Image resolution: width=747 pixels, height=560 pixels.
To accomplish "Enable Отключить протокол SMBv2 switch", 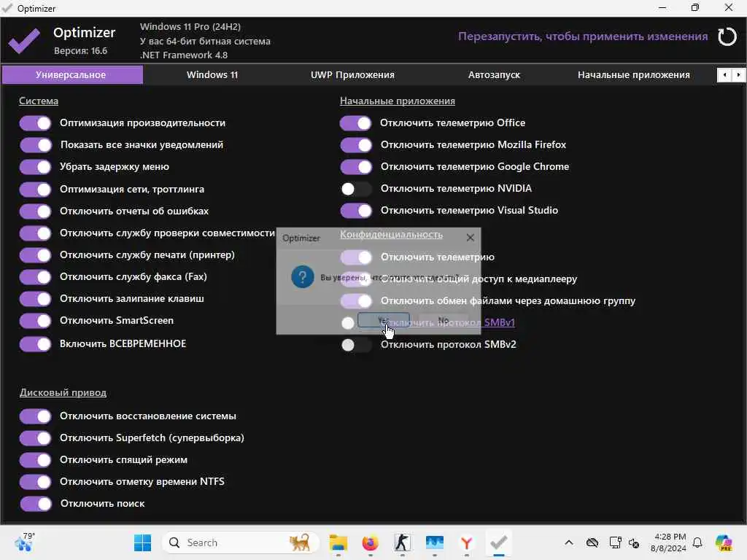I will [x=356, y=345].
